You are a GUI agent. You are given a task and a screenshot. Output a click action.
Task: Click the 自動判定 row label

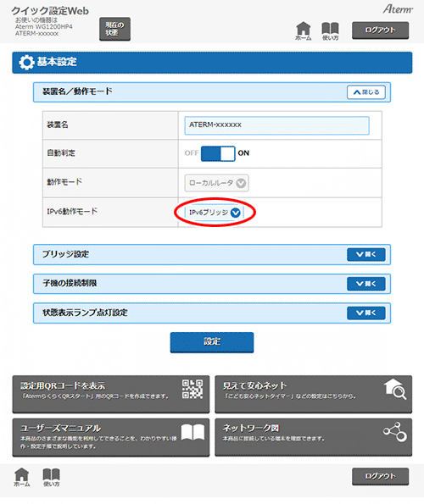pos(61,153)
